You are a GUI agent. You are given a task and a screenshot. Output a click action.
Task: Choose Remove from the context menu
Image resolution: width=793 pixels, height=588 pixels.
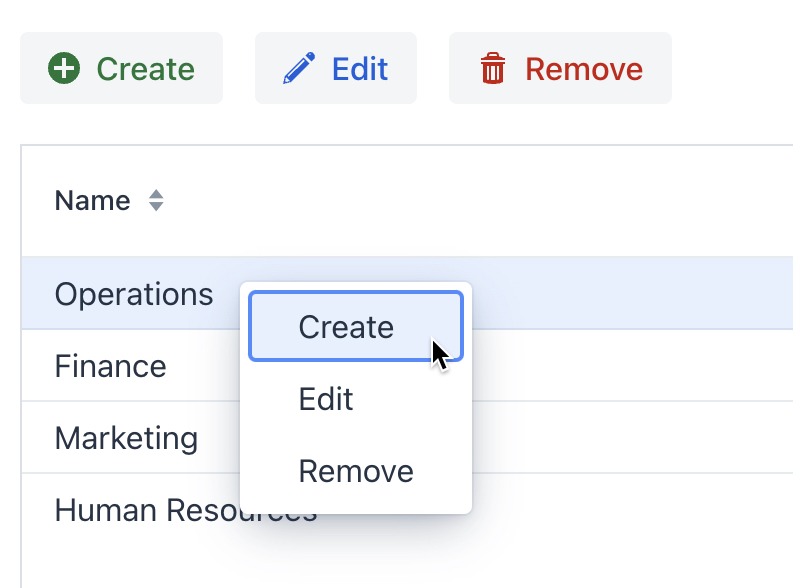click(x=356, y=471)
